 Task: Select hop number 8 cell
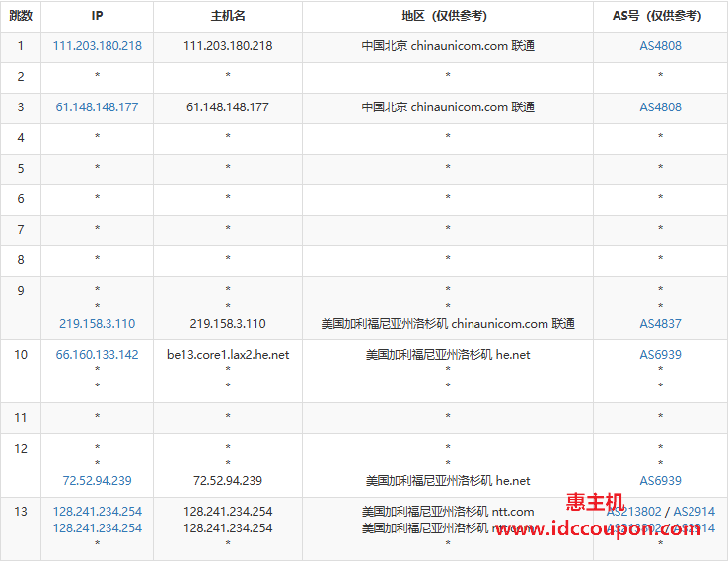click(x=21, y=260)
